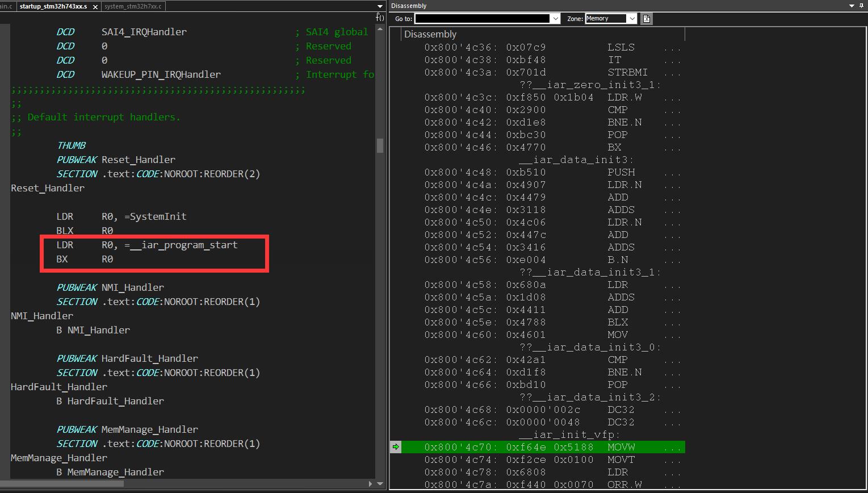This screenshot has width=868, height=493.
Task: Close the startup_stm32h743xx.s tab
Action: click(94, 7)
